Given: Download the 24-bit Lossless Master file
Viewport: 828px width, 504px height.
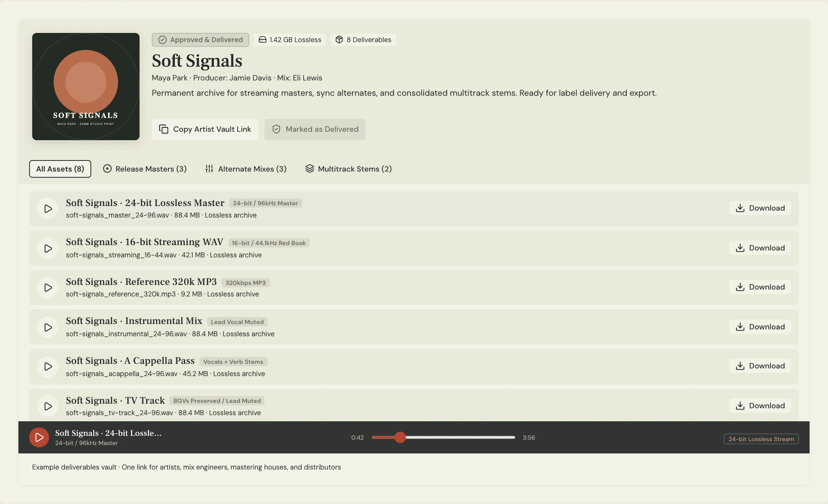Looking at the screenshot, I should [x=760, y=208].
